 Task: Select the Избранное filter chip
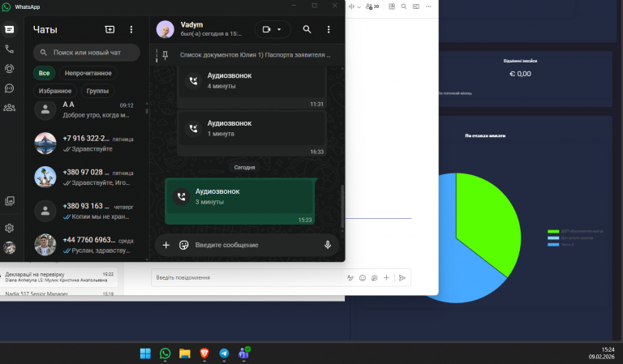tap(55, 91)
